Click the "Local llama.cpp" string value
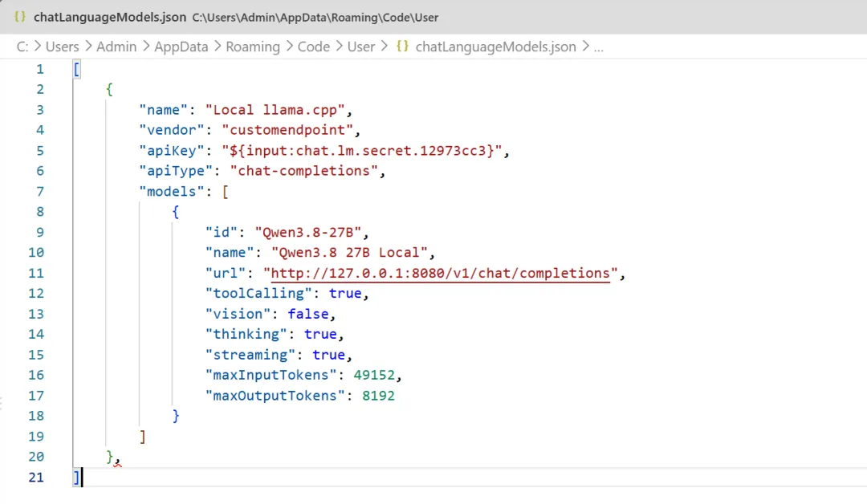 [x=275, y=109]
